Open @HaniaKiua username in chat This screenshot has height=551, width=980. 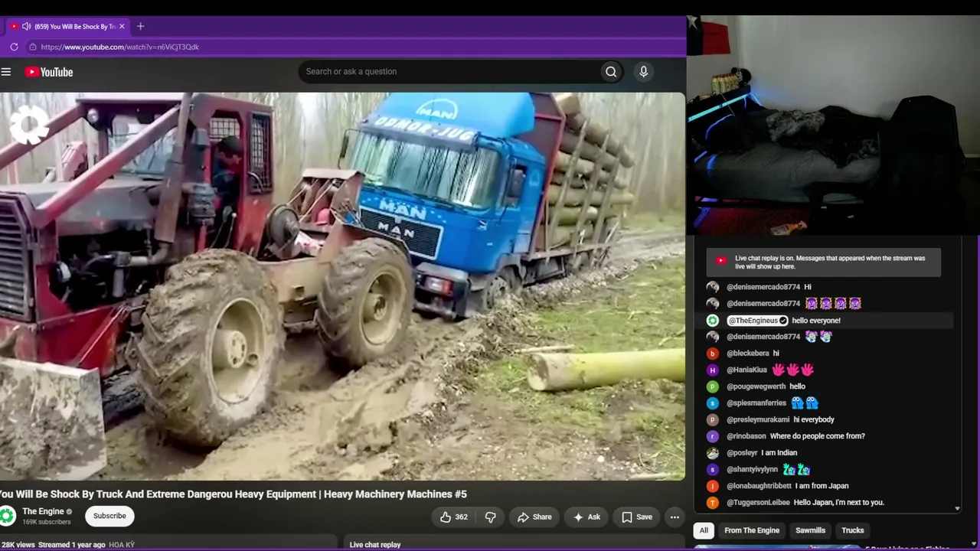pos(746,370)
